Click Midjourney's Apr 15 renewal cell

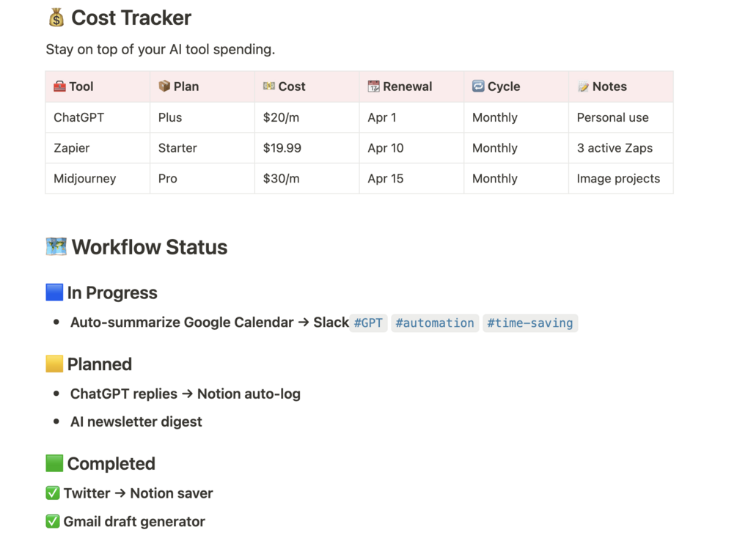pyautogui.click(x=386, y=179)
